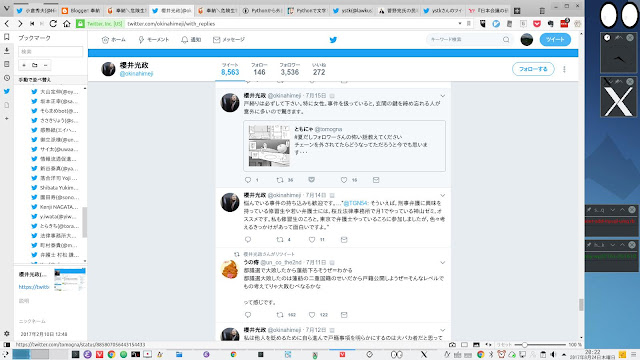This screenshot has height=360, width=640.
Task: Click the bookmark search field
Action: (x=51, y=51)
